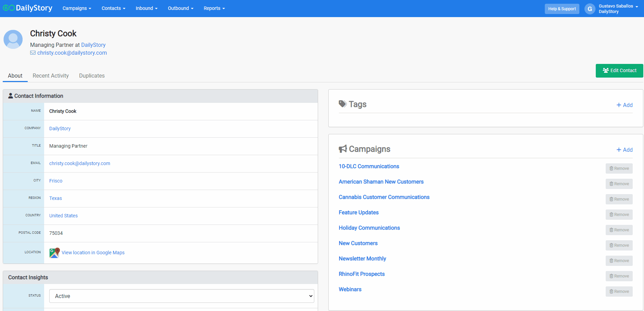Click the Texas region link

pyautogui.click(x=55, y=198)
